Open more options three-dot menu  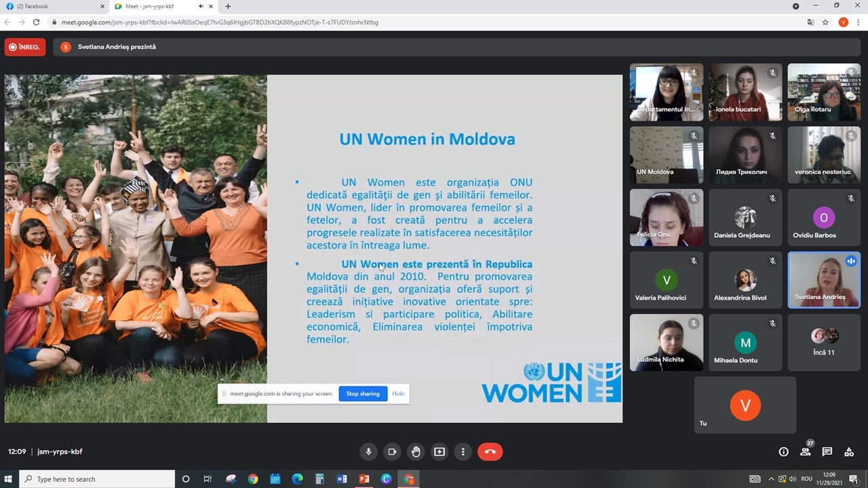pos(463,451)
